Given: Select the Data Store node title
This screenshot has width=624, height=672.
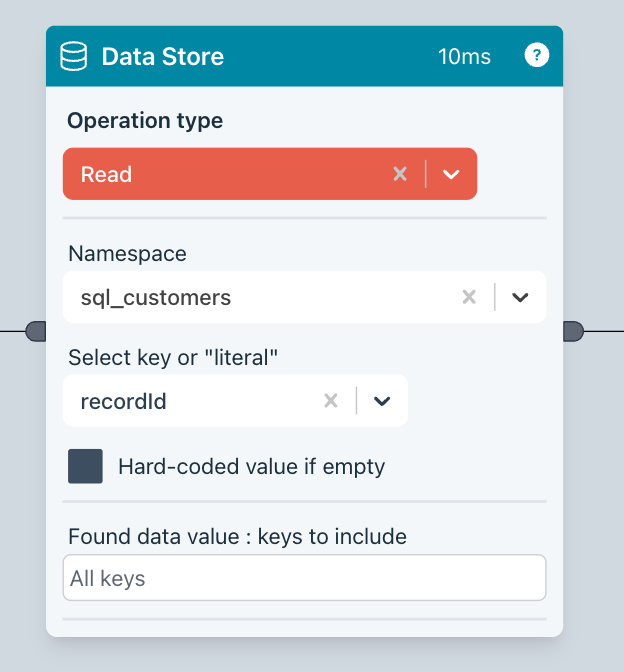Looking at the screenshot, I should [163, 56].
